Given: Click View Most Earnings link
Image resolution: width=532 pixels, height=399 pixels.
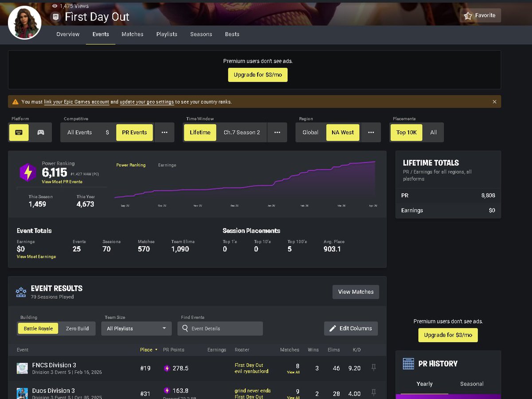Looking at the screenshot, I should coord(36,257).
